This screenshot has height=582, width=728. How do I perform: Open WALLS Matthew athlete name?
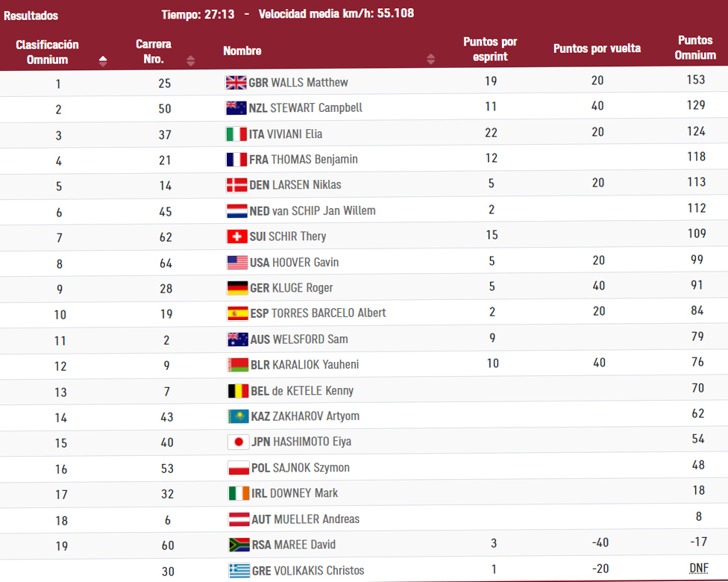[x=309, y=83]
